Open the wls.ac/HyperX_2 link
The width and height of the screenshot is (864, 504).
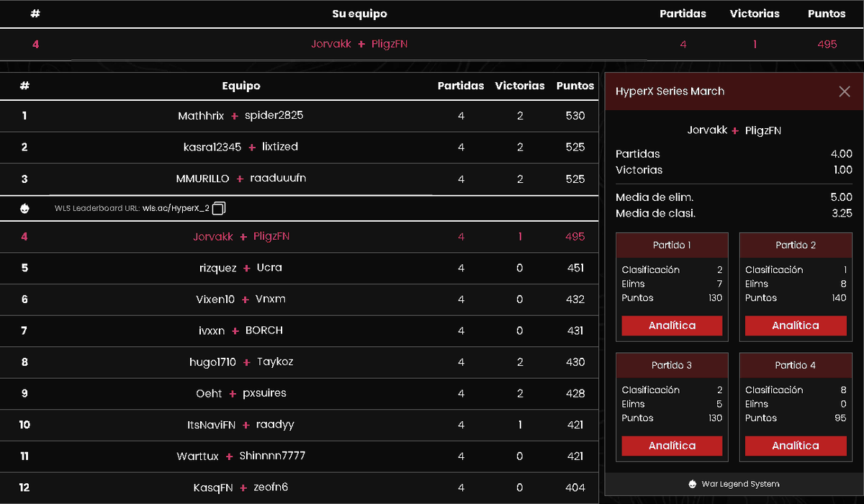point(176,209)
